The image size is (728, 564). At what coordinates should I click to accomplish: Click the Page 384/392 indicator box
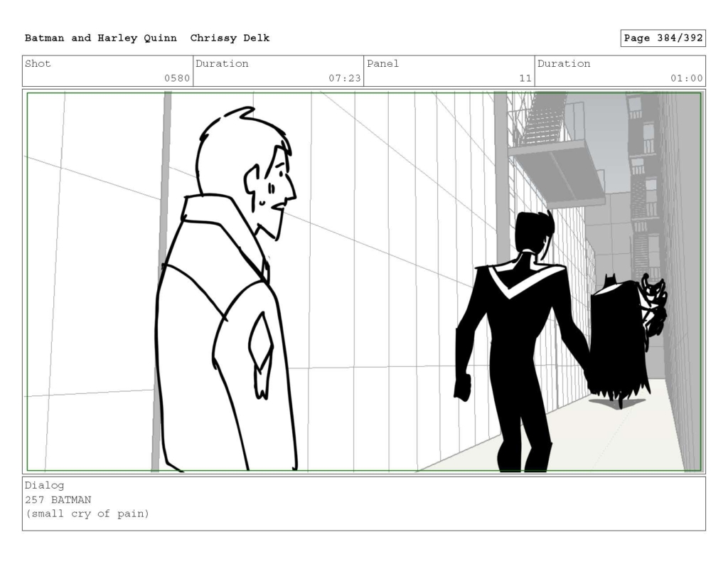coord(663,38)
